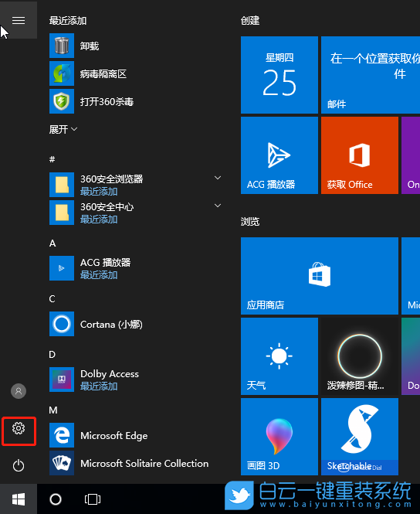
Task: Launch Cortana (小娜) circle icon
Action: point(62,324)
